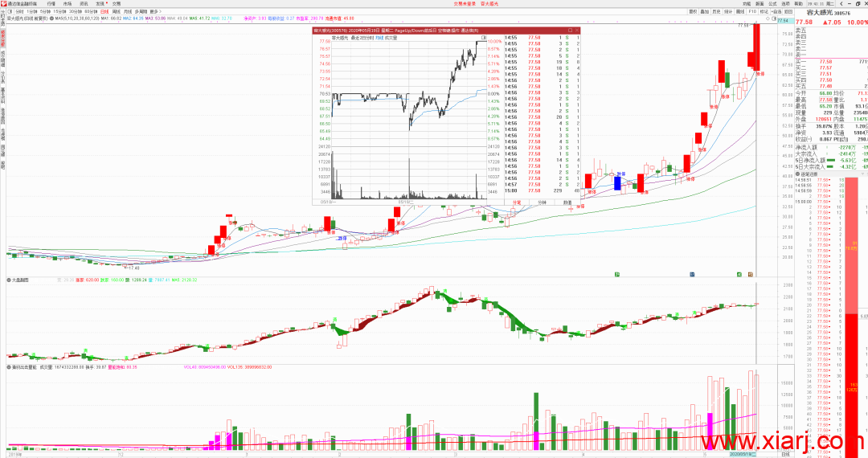Image resolution: width=868 pixels, height=458 pixels.
Task: Open the 公式 menu
Action: coord(772,3)
